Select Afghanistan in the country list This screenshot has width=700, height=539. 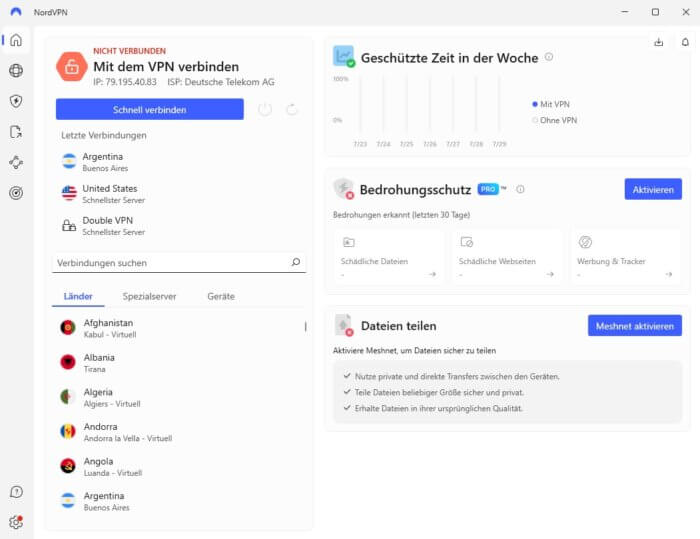coord(179,328)
